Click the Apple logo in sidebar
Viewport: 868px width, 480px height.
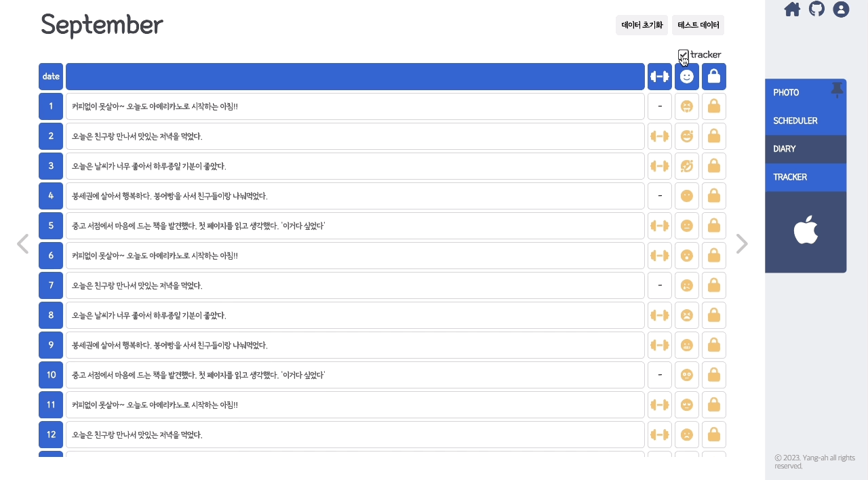pos(806,230)
